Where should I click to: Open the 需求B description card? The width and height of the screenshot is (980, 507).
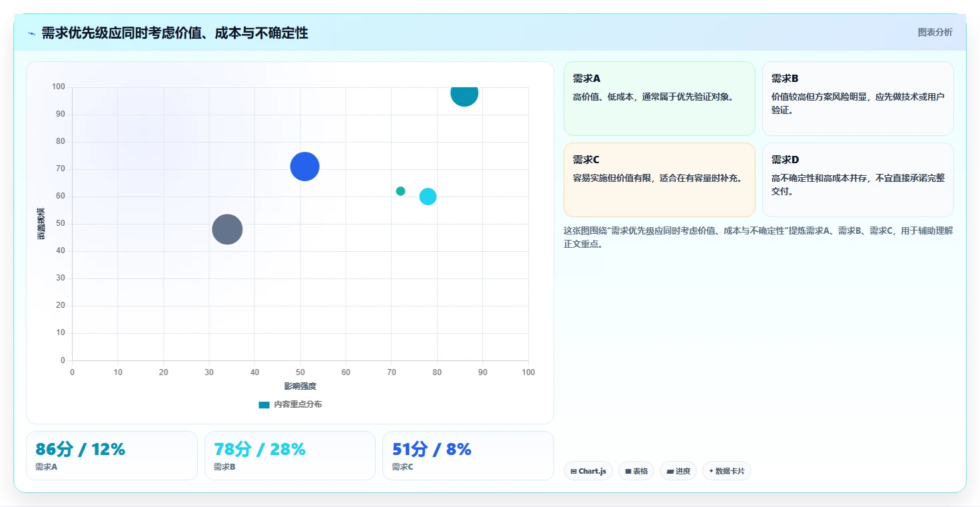(x=858, y=99)
